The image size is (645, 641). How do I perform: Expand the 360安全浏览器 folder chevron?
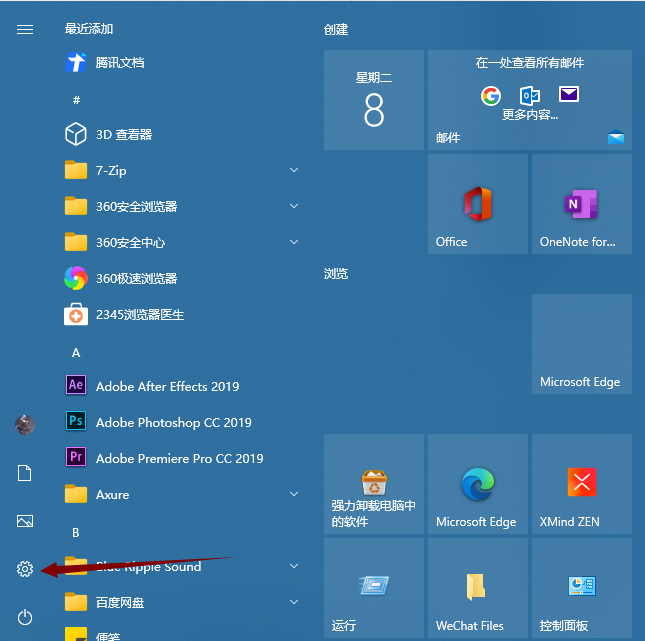[294, 206]
